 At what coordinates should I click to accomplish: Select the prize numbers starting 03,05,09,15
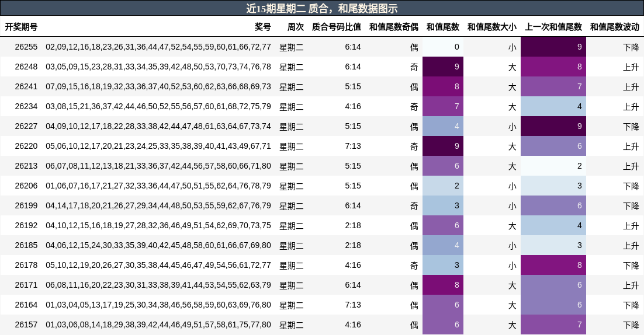158,67
